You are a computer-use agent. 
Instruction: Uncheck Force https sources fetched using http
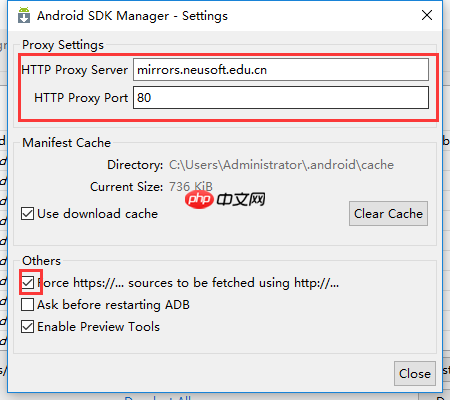pos(27,283)
